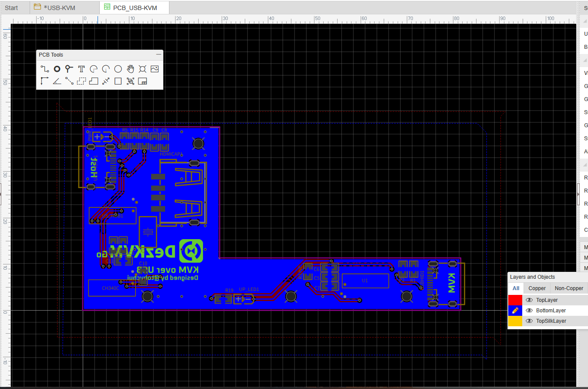Select the BottomLayer row name

point(551,311)
